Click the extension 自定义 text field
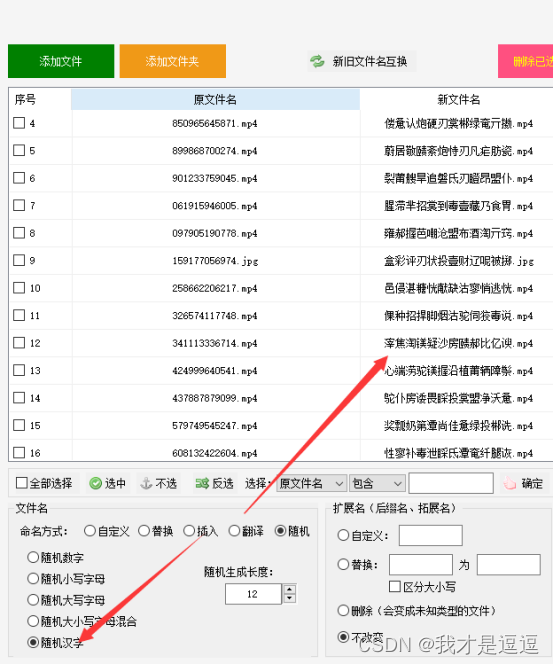The image size is (554, 665). [431, 535]
